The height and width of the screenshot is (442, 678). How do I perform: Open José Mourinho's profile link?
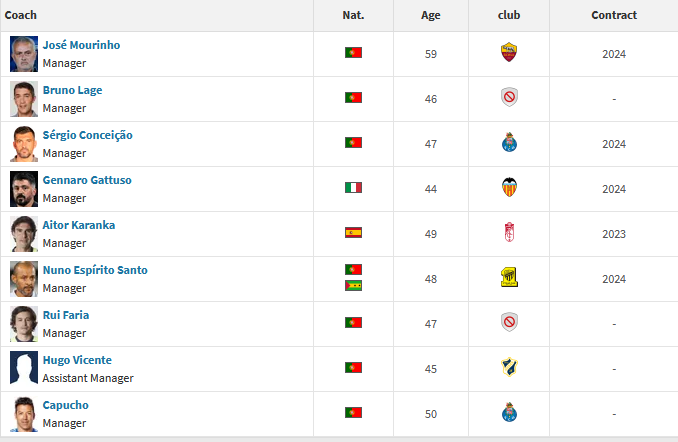pos(81,45)
